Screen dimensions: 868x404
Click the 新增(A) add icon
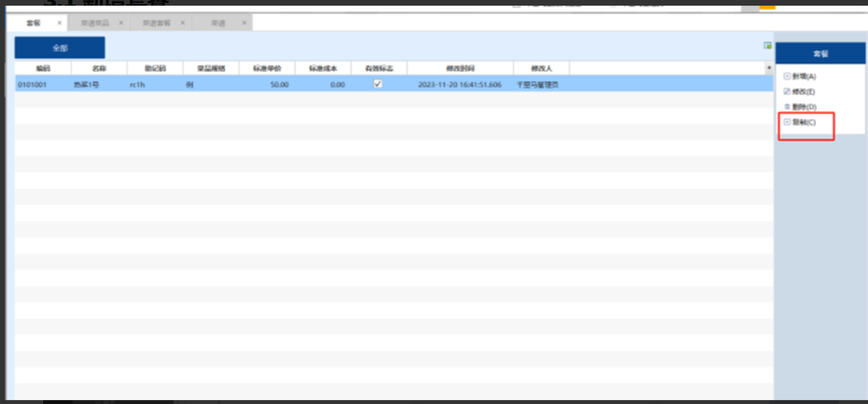[787, 76]
